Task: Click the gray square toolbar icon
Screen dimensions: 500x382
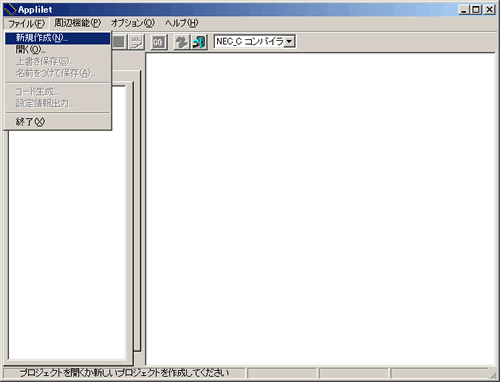Action: (x=119, y=42)
